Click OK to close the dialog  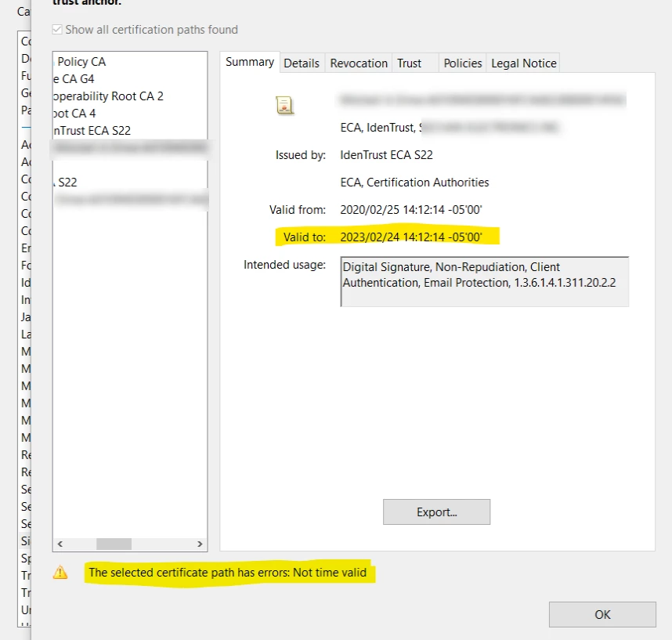(x=602, y=615)
